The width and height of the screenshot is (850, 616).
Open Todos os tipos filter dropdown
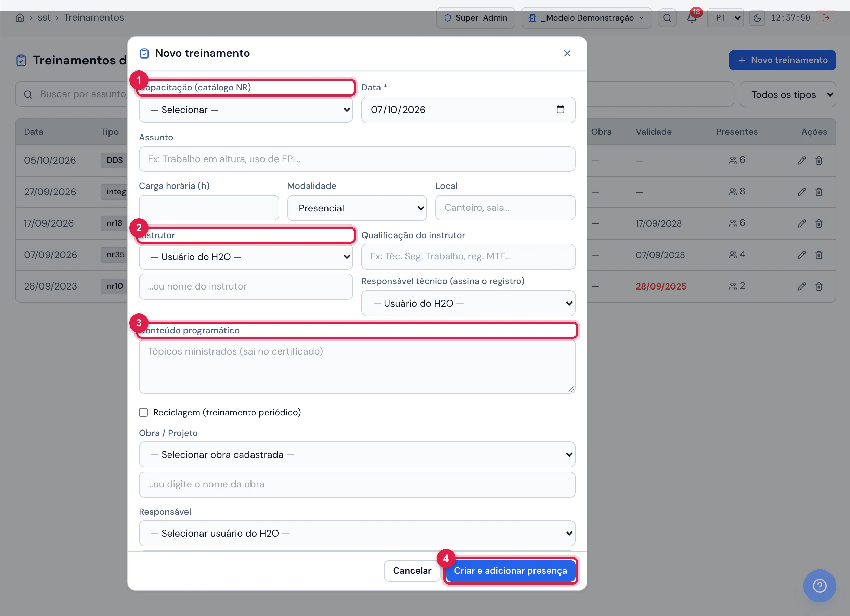[788, 94]
